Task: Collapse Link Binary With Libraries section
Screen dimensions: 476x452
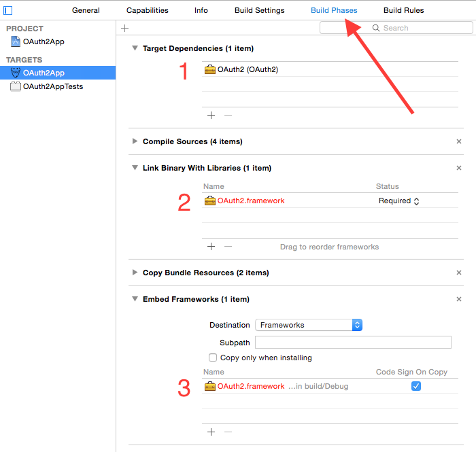Action: [135, 168]
